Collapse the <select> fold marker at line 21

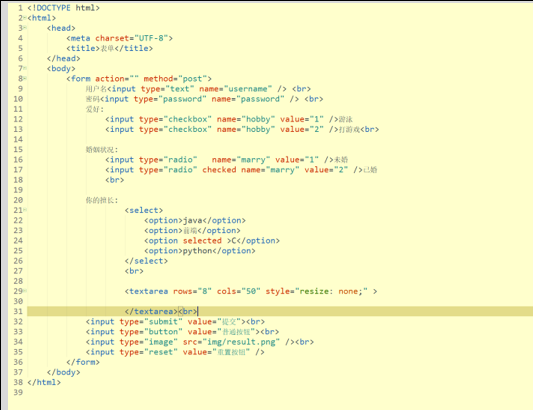coord(25,210)
